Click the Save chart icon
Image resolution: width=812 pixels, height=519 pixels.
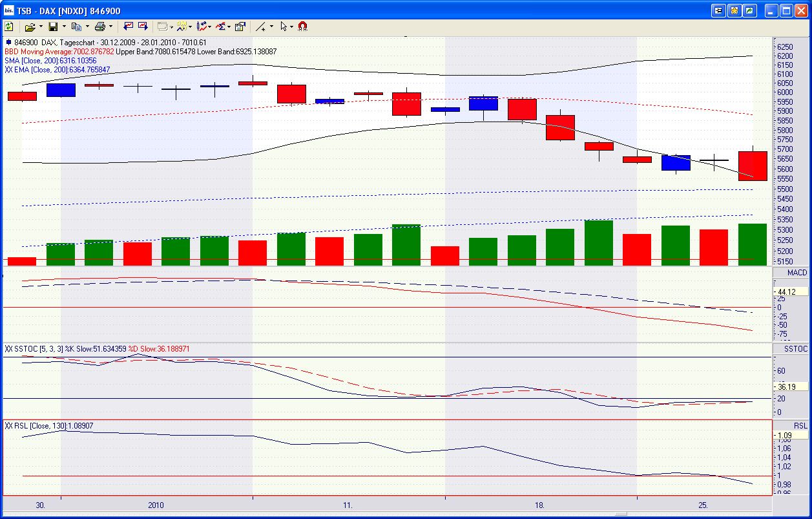[54, 26]
